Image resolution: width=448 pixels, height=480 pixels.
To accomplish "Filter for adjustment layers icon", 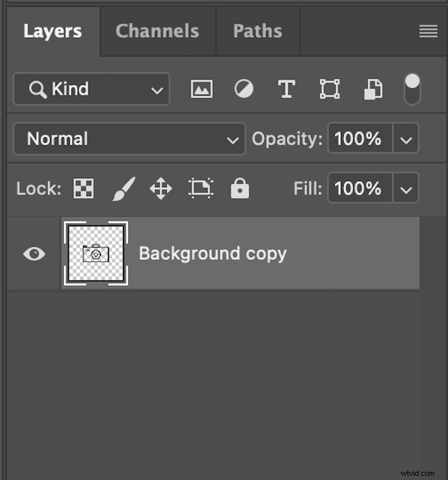I will coord(244,89).
